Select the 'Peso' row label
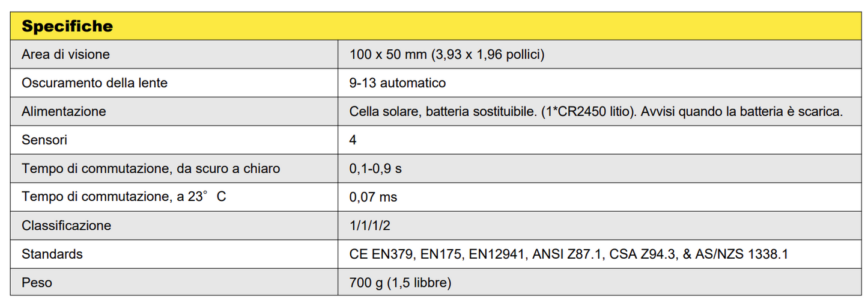Screen dimensions: 868x305 click(x=37, y=282)
